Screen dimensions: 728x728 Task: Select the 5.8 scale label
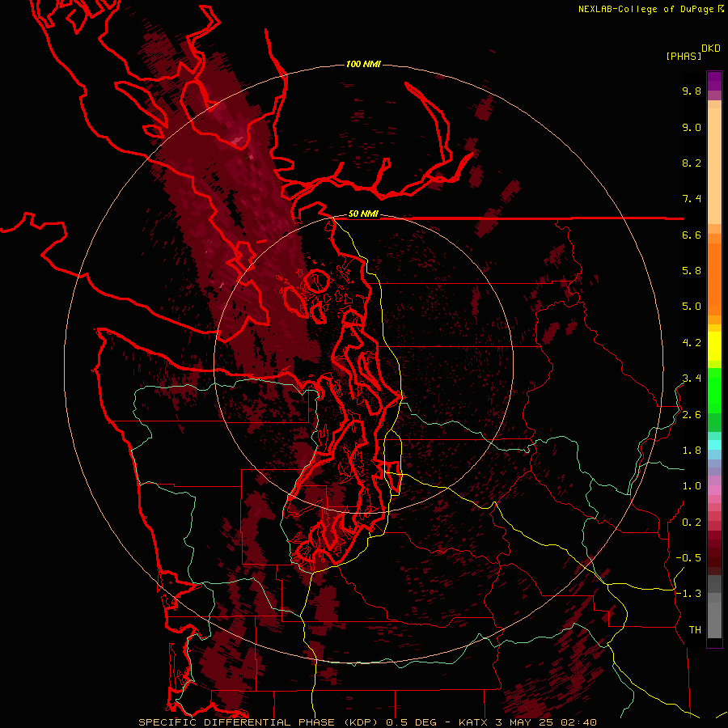pyautogui.click(x=692, y=271)
